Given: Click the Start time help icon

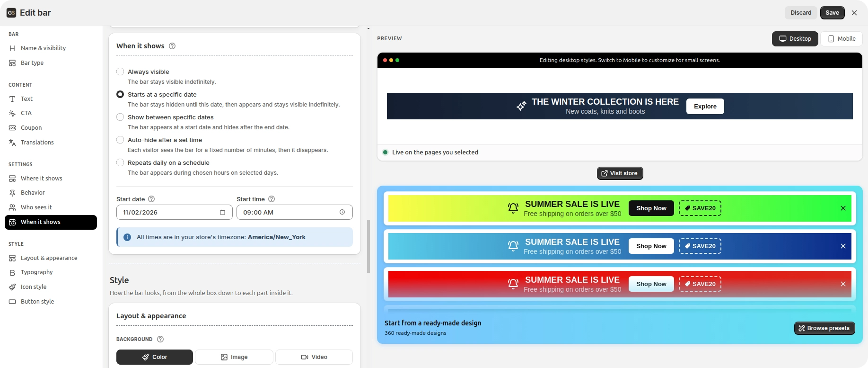Looking at the screenshot, I should click(x=272, y=199).
